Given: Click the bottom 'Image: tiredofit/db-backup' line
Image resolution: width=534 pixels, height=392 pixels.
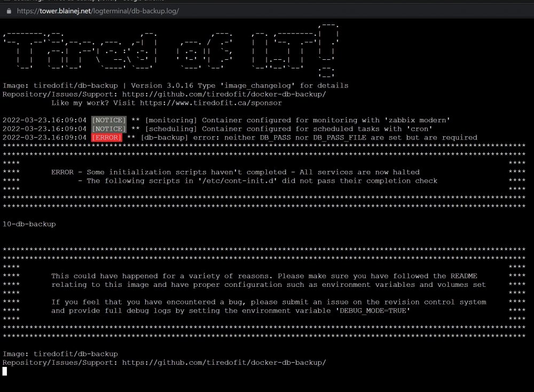Looking at the screenshot, I should (60, 354).
